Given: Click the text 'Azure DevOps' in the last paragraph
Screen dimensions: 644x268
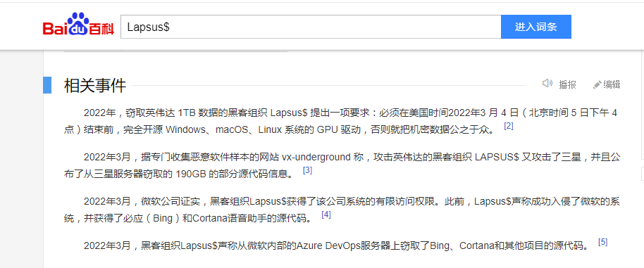Looking at the screenshot, I should tap(327, 246).
